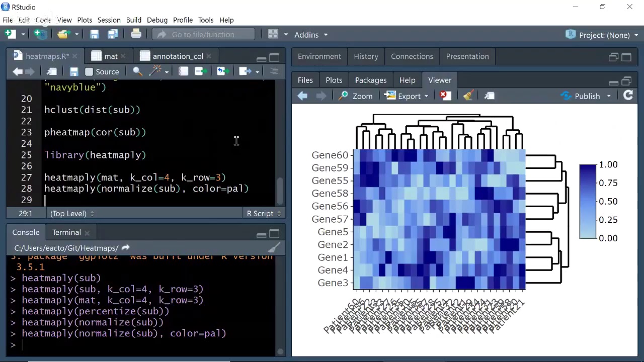Click the Zoom button in Viewer
644x362 pixels.
pyautogui.click(x=356, y=96)
